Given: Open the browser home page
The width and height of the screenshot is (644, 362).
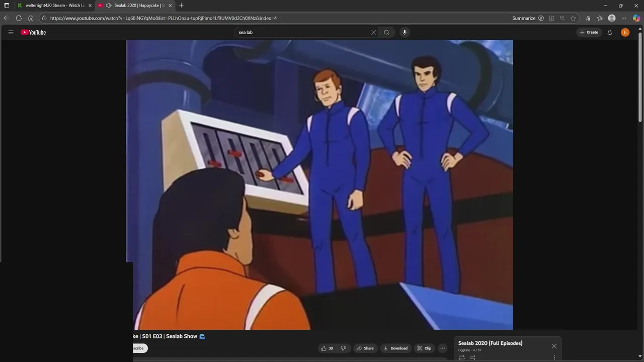Looking at the screenshot, I should coord(31,18).
